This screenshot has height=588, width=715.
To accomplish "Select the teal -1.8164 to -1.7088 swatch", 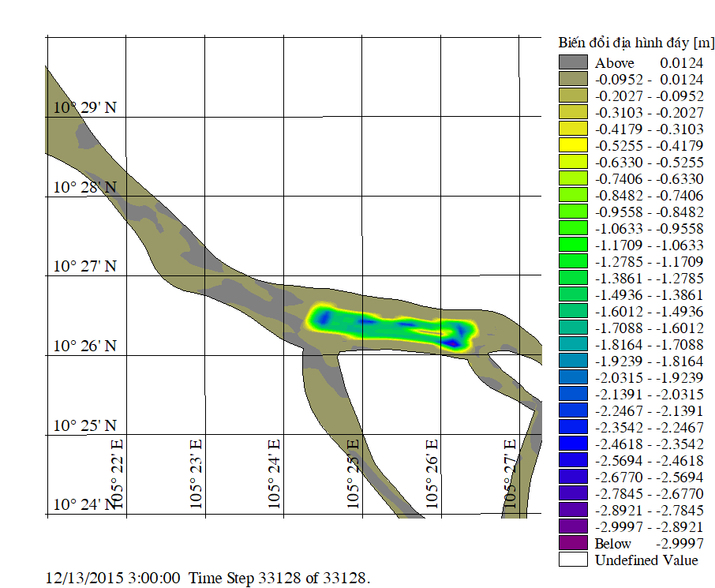I will coord(573,344).
